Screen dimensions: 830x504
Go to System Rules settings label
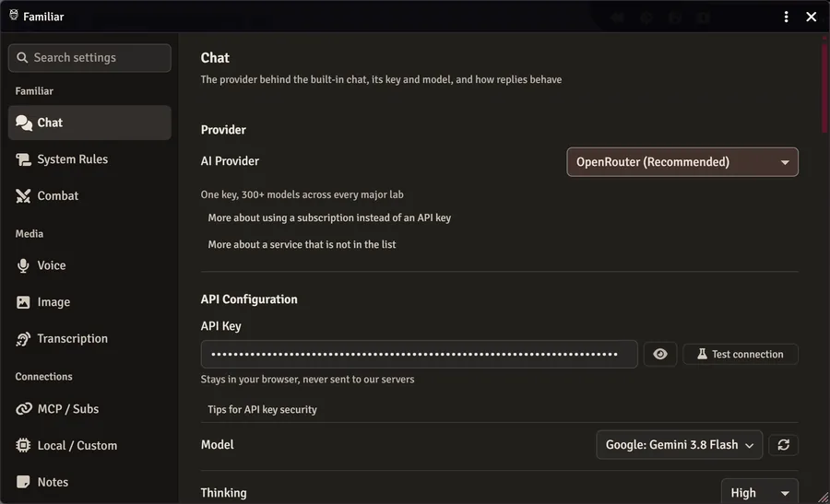pyautogui.click(x=73, y=159)
